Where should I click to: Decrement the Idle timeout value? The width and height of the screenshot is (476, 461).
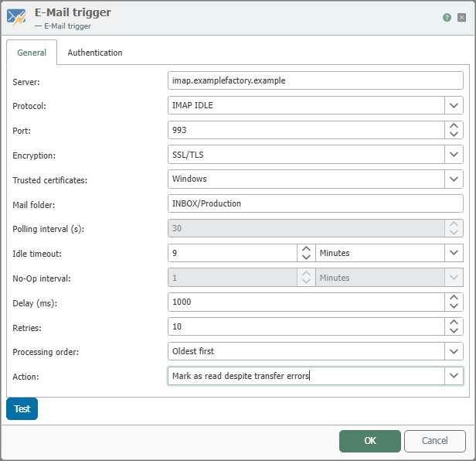point(306,257)
